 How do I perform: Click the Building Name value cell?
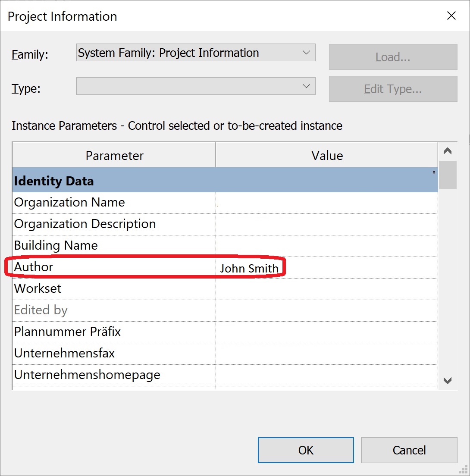(326, 246)
